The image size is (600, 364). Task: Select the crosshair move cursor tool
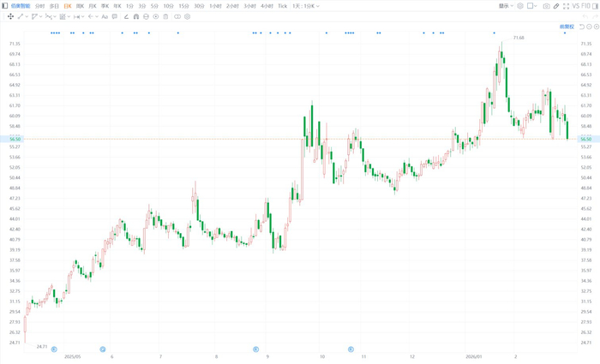coord(10,16)
